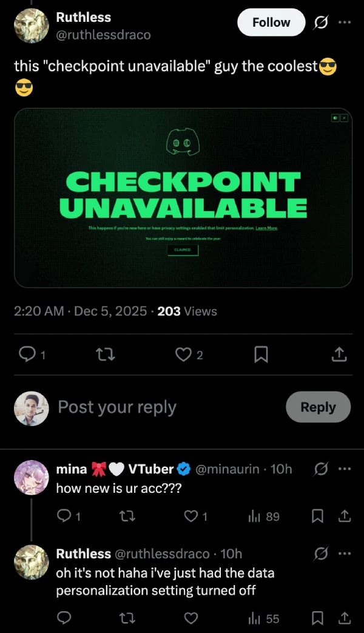Open Grok icon beside the Follow button
Viewport: 364px width, 633px height.
[320, 22]
